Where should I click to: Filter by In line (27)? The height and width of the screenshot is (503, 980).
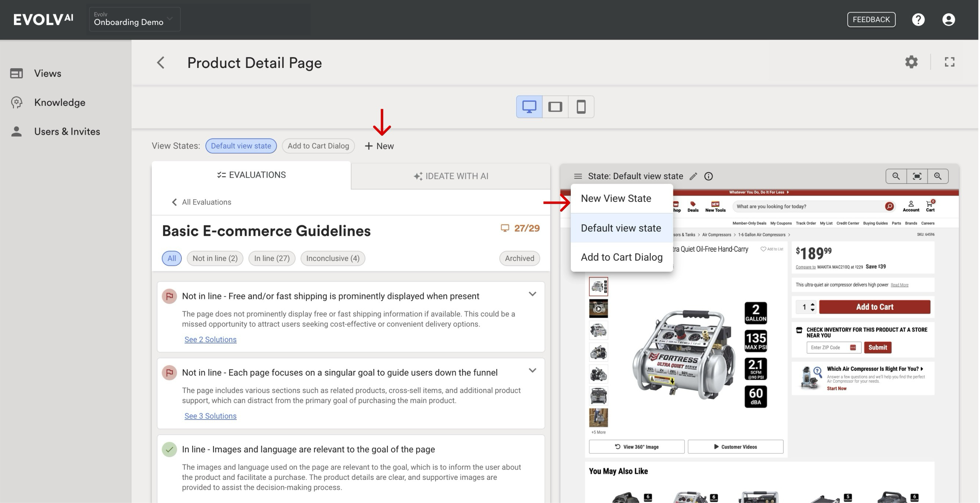pyautogui.click(x=272, y=258)
